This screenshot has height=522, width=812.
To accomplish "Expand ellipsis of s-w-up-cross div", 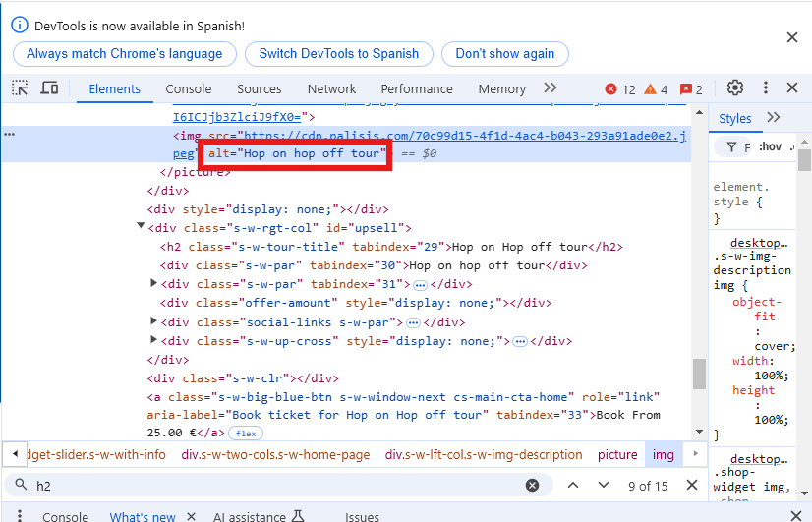I will pos(520,342).
